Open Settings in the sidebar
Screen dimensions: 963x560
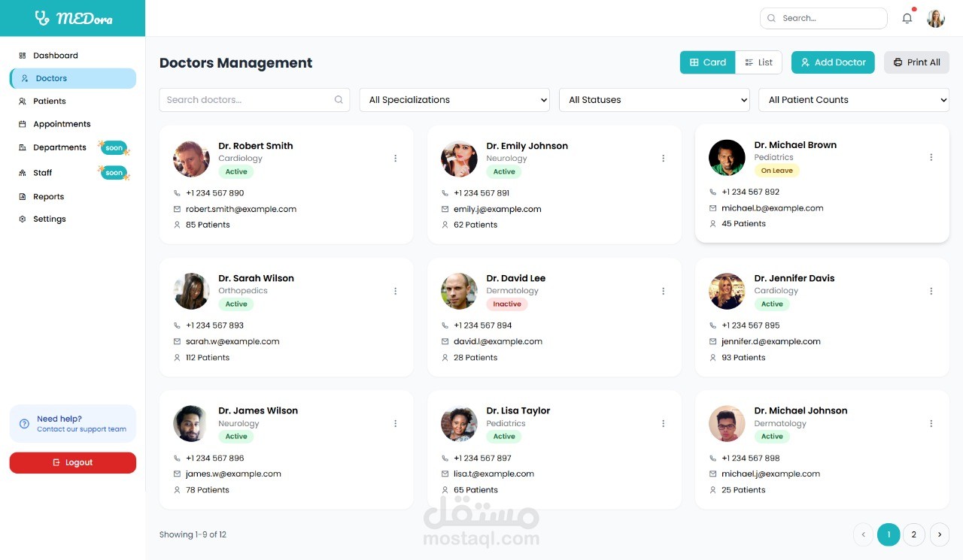click(72, 219)
